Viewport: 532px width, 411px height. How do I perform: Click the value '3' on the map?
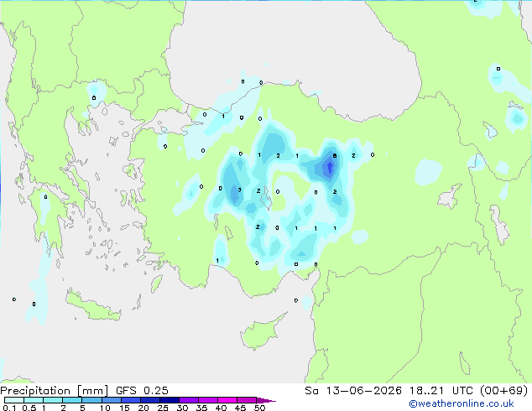click(x=239, y=190)
